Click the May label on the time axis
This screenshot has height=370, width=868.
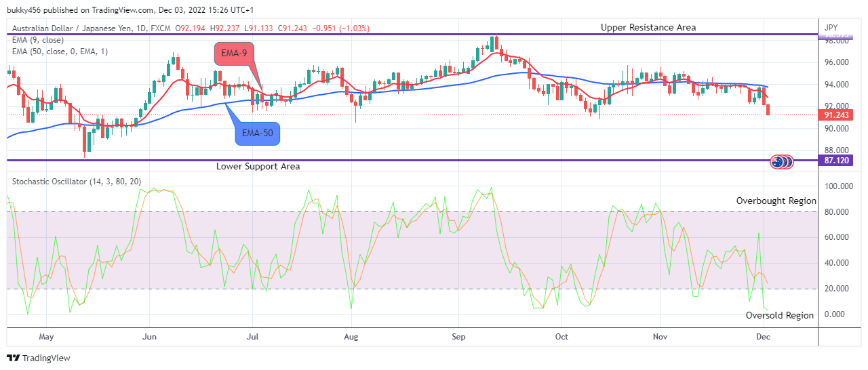click(x=46, y=336)
